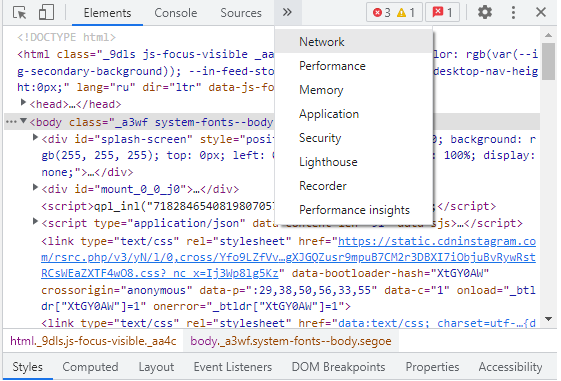Choose Memory in the overflow menu

[354, 90]
